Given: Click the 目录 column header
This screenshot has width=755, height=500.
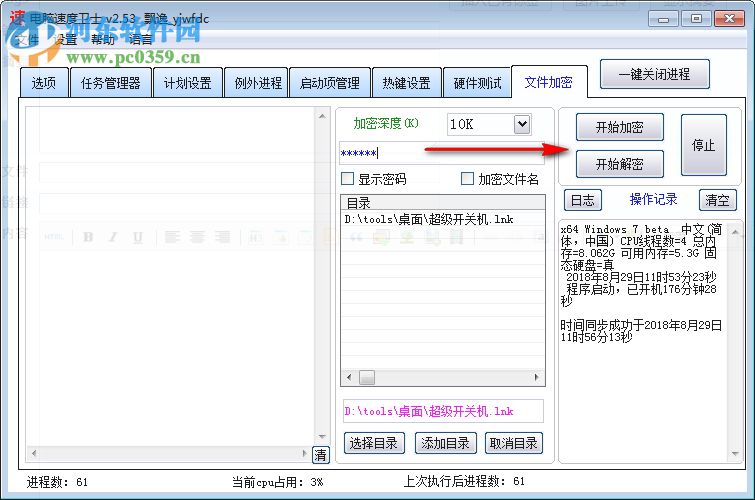Looking at the screenshot, I should (443, 203).
